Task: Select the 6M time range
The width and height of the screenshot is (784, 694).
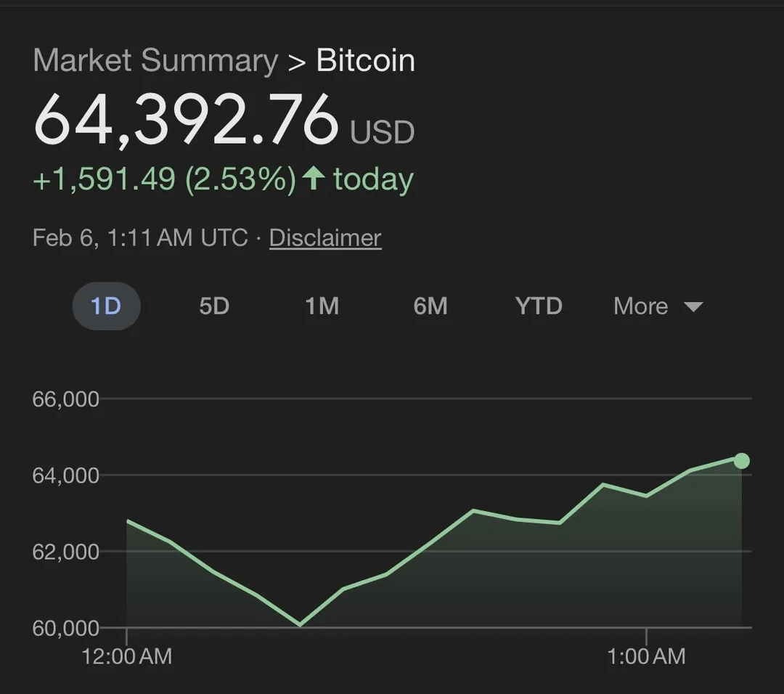Action: 430,306
